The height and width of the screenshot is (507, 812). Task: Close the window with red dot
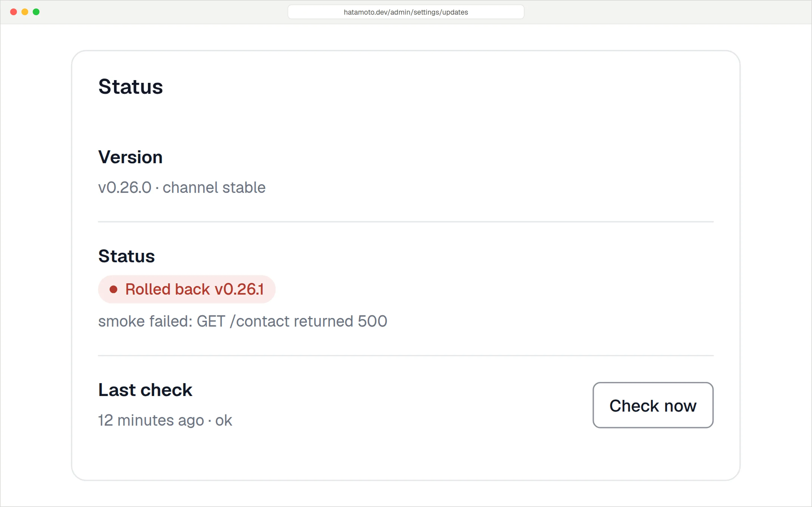(14, 12)
